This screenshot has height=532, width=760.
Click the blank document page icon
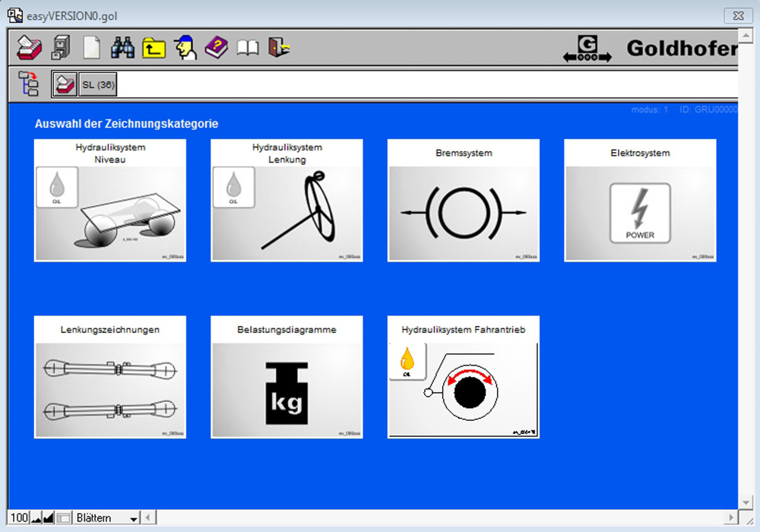coord(91,48)
